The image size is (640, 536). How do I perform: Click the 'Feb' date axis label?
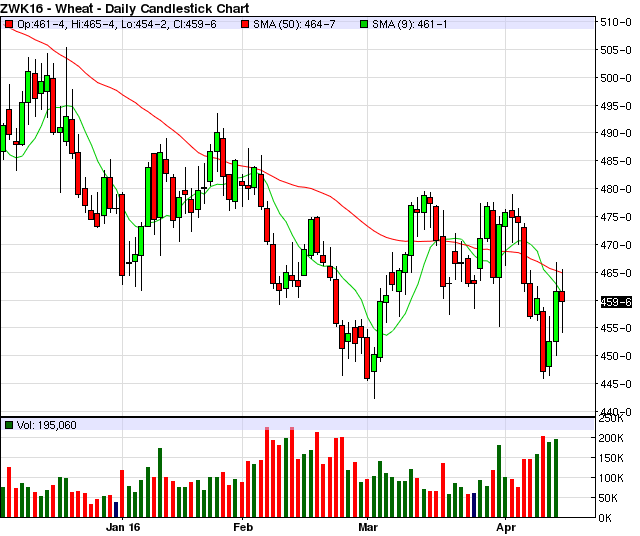pyautogui.click(x=243, y=527)
